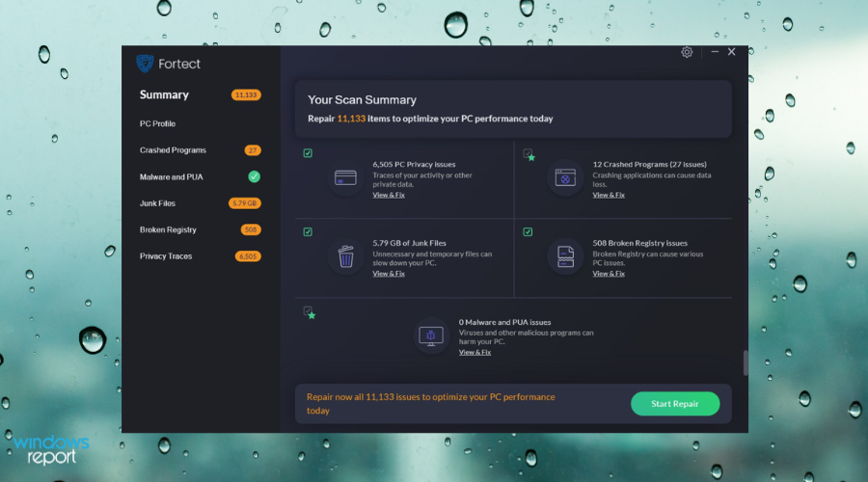The height and width of the screenshot is (482, 868).
Task: Click the green checkmark beside Malware and PUA
Action: (254, 176)
